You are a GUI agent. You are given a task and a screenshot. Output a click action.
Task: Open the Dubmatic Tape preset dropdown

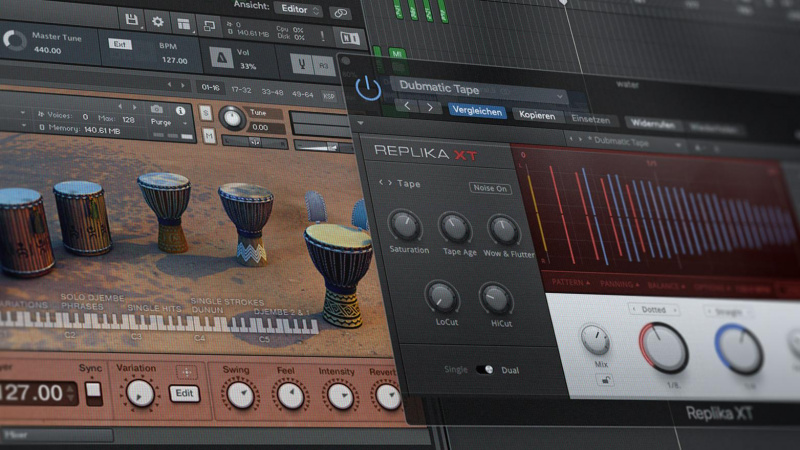click(x=480, y=90)
